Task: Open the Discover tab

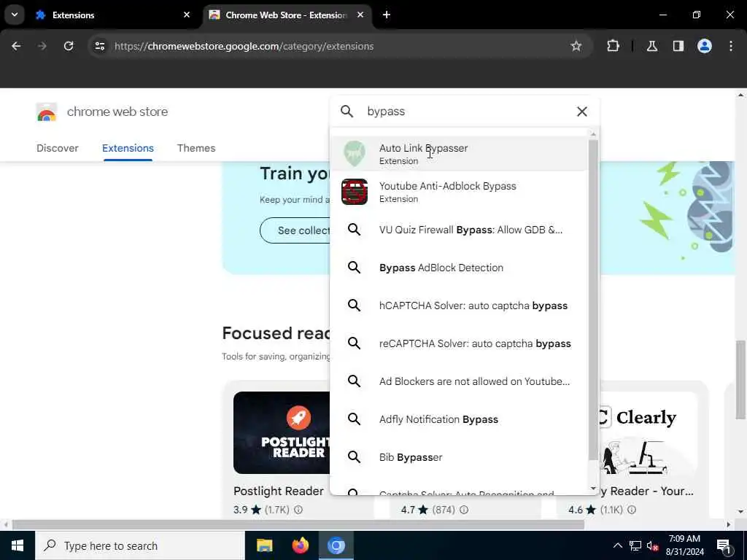Action: point(58,148)
